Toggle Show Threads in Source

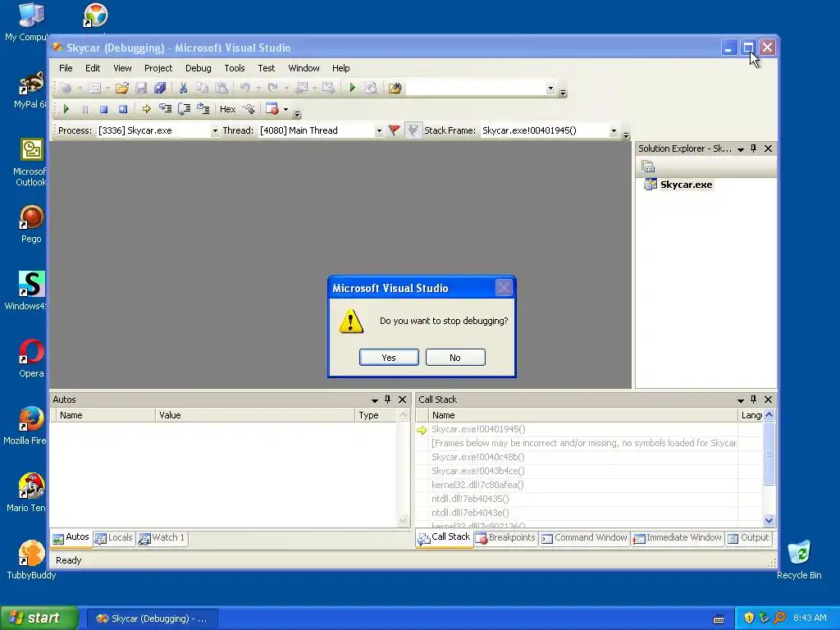point(248,109)
